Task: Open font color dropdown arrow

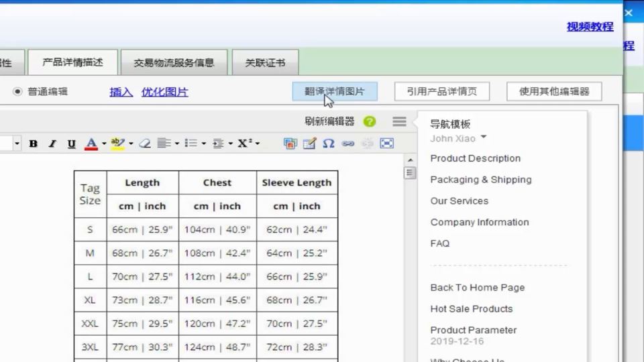Action: click(x=104, y=143)
